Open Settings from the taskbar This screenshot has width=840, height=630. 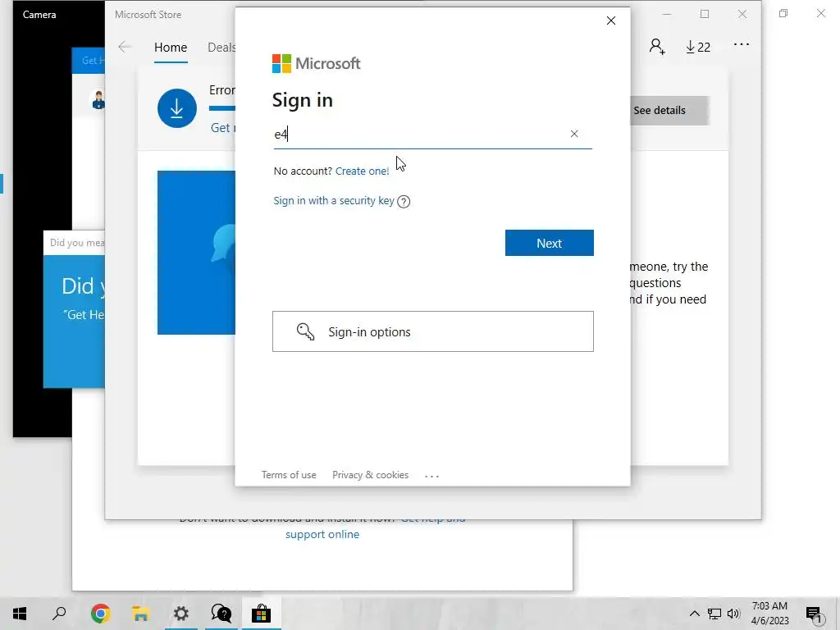click(181, 614)
